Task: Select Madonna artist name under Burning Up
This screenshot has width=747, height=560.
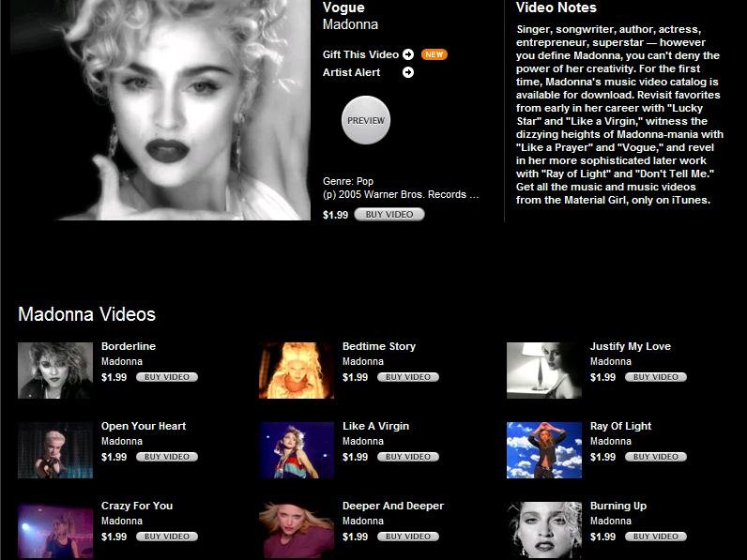Action: tap(610, 521)
